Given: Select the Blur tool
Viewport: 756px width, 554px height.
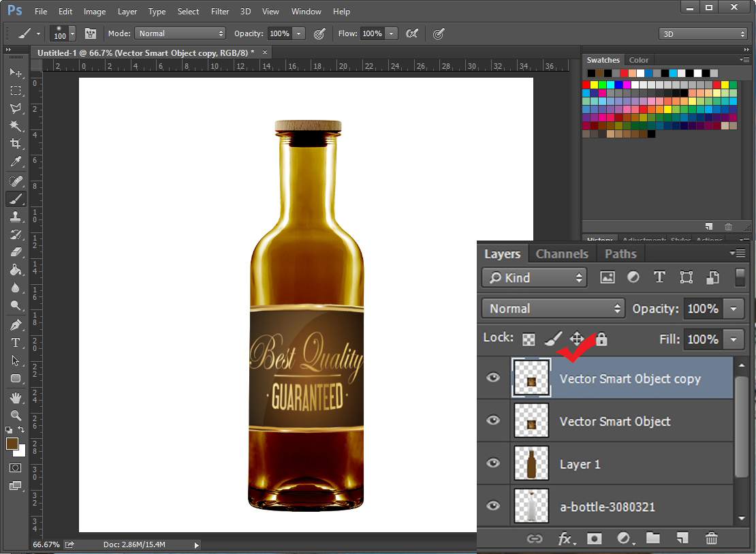Looking at the screenshot, I should coord(16,288).
